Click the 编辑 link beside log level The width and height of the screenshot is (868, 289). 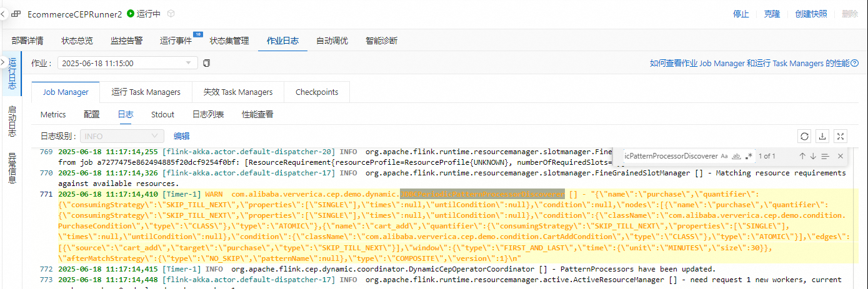coord(182,136)
